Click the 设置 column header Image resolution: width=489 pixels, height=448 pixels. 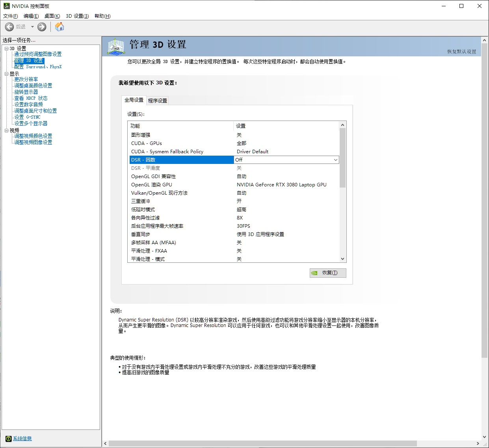coord(286,126)
